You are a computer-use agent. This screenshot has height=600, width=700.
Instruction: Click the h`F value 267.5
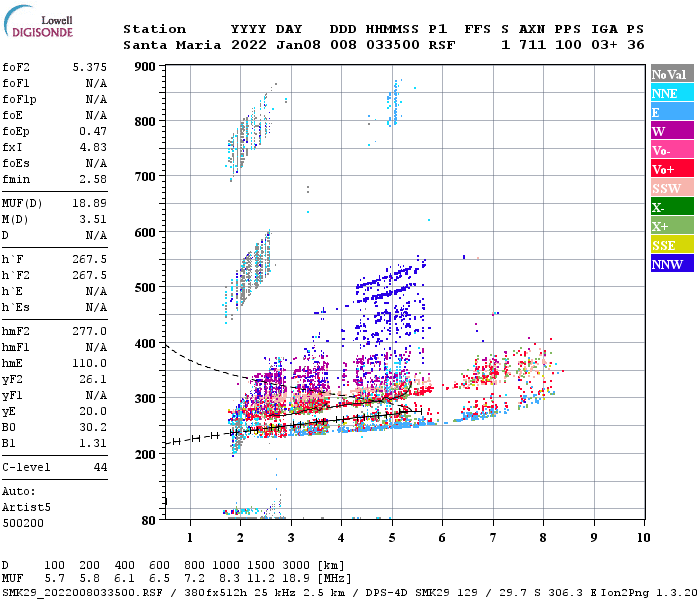[x=90, y=259]
